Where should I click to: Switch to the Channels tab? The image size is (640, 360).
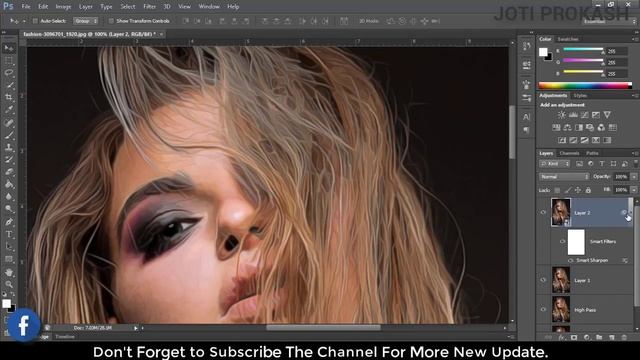pyautogui.click(x=569, y=153)
